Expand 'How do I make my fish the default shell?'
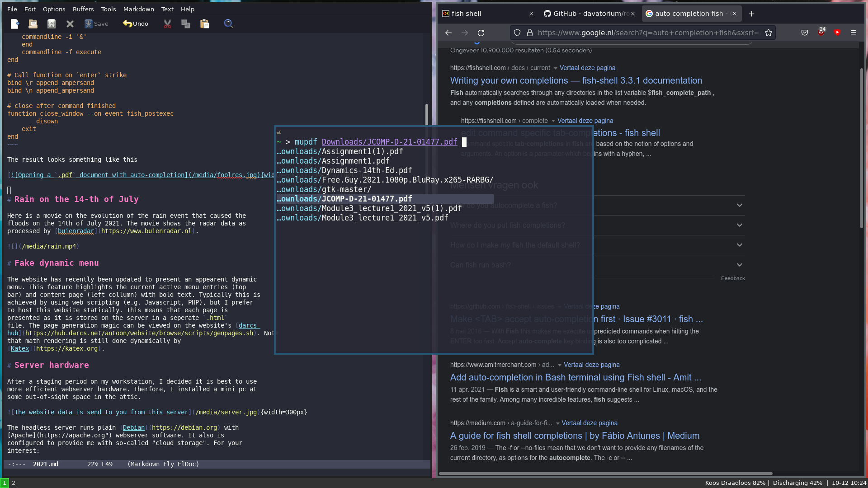 point(740,245)
